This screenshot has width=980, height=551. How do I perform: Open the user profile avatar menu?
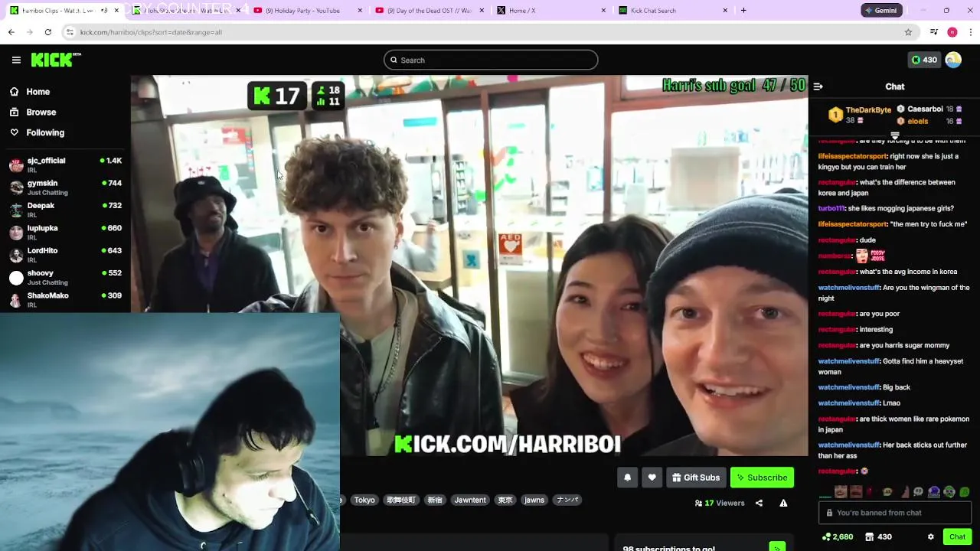[x=953, y=60]
